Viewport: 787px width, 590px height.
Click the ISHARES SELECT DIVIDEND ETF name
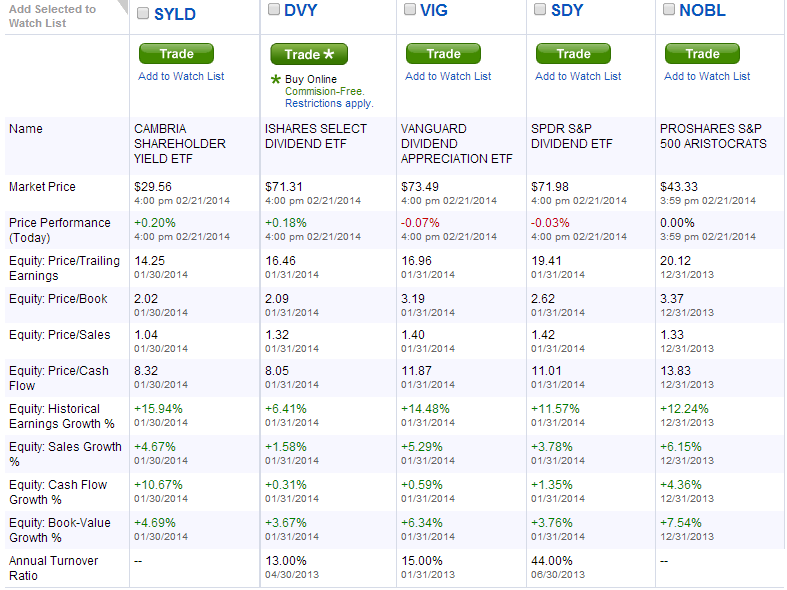tap(316, 136)
